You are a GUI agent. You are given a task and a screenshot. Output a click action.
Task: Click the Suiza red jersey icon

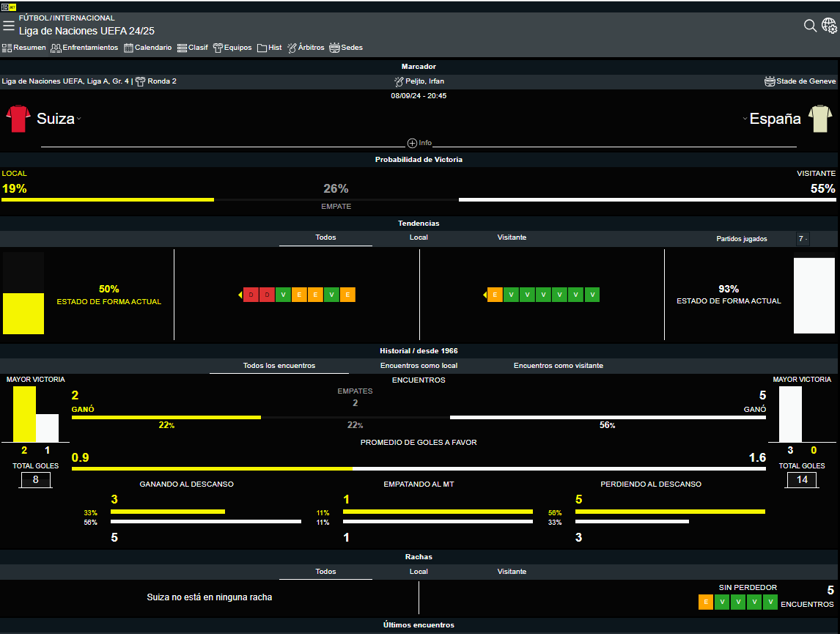(x=18, y=119)
